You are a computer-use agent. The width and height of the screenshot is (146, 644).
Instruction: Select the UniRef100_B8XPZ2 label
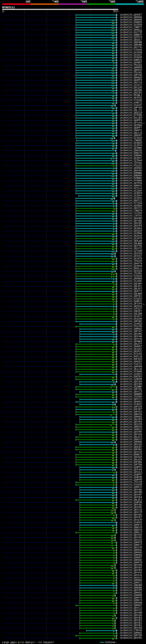(131, 352)
